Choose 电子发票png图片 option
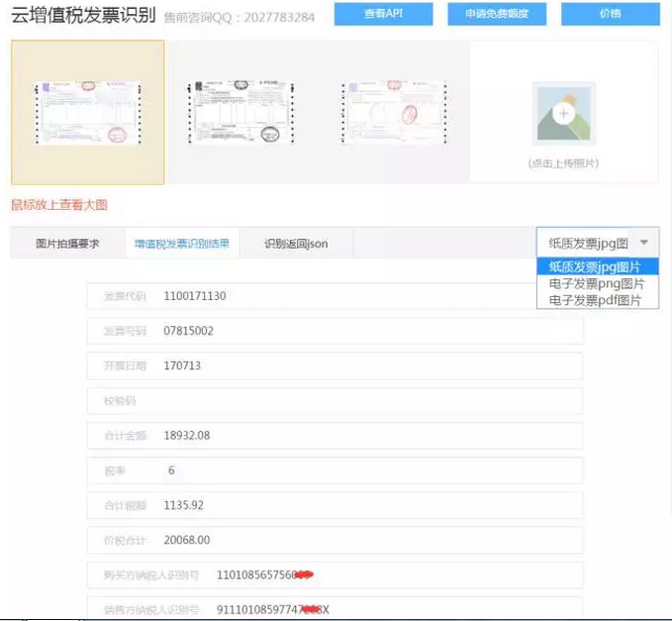The image size is (672, 621). [595, 284]
